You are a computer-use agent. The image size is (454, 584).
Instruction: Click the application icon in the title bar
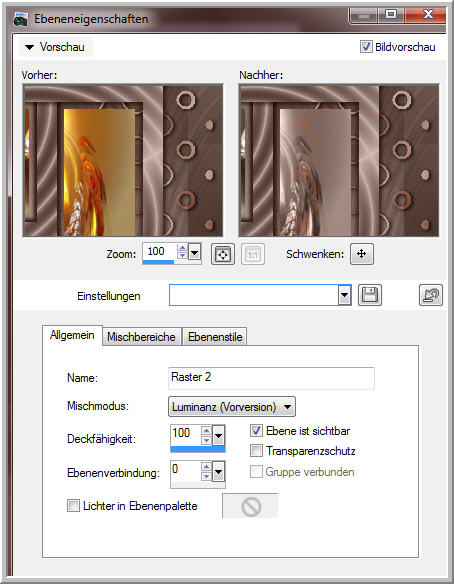pos(21,19)
